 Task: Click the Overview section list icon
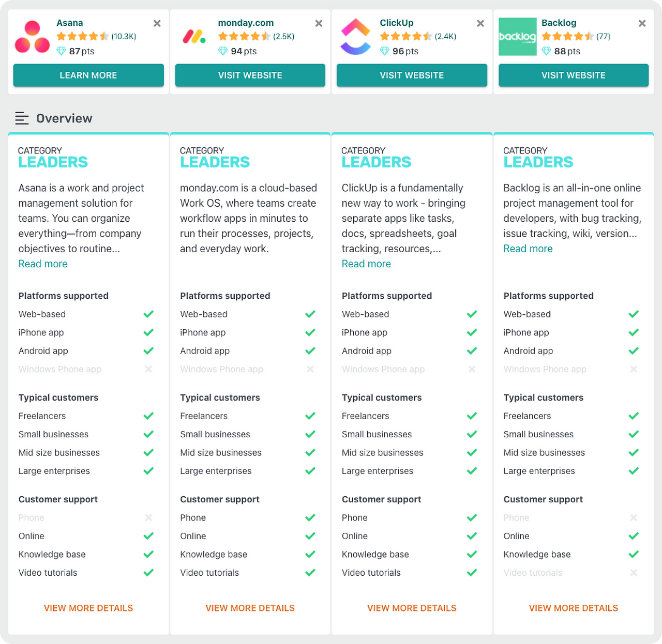point(22,118)
